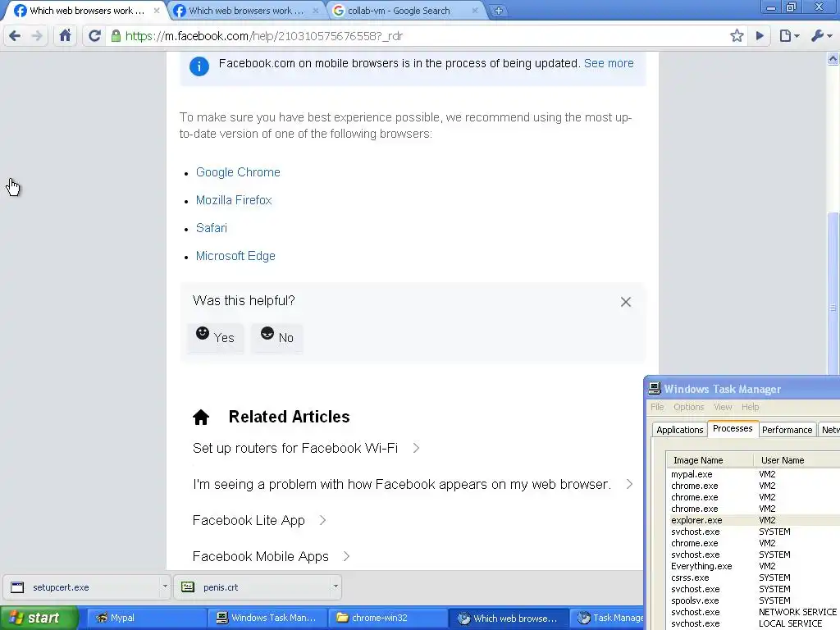Click the blue info circle icon

tap(199, 66)
